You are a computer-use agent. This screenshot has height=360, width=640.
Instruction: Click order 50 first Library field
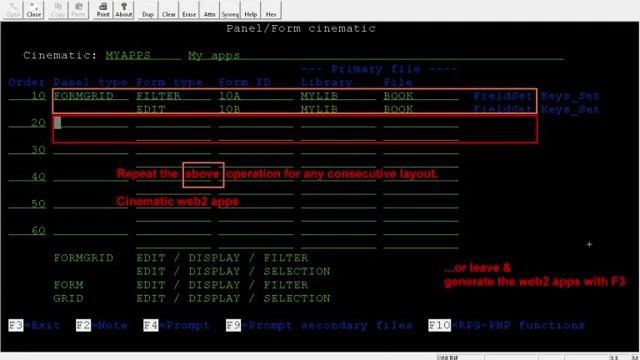tap(338, 204)
